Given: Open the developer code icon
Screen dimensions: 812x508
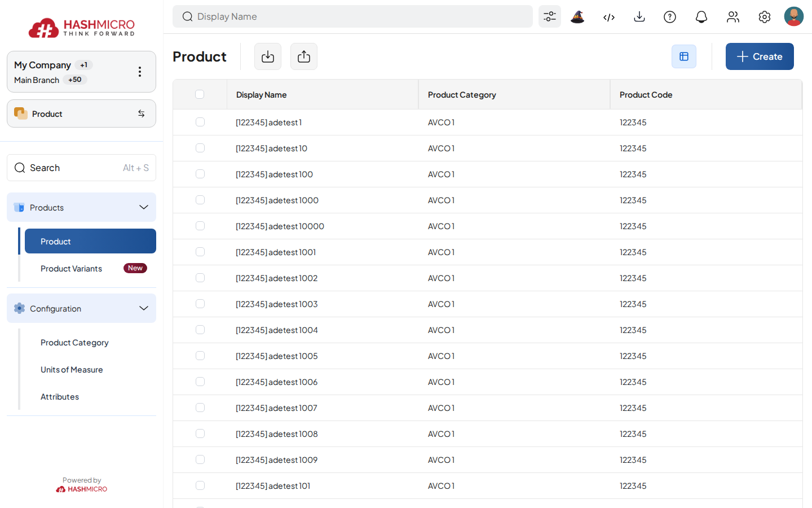Looking at the screenshot, I should point(609,17).
